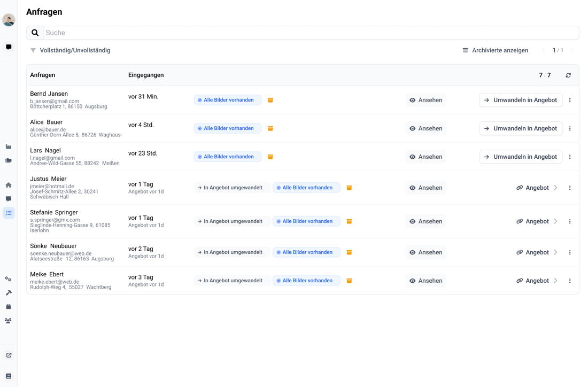Viewport: 588px width, 387px height.
Task: Toggle Archivierte anzeigen
Action: (495, 50)
